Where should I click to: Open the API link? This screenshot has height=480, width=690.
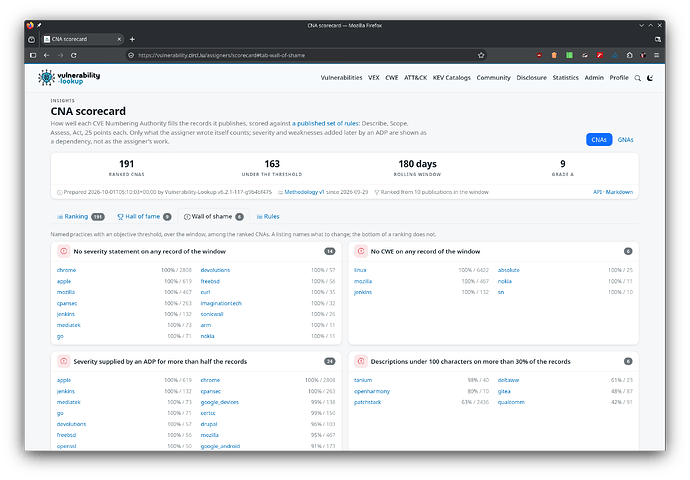click(x=597, y=192)
